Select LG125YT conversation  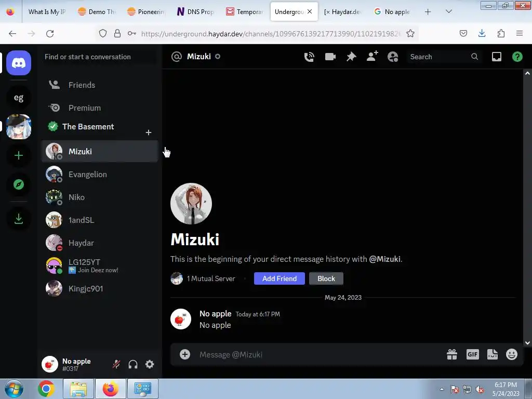tap(100, 265)
